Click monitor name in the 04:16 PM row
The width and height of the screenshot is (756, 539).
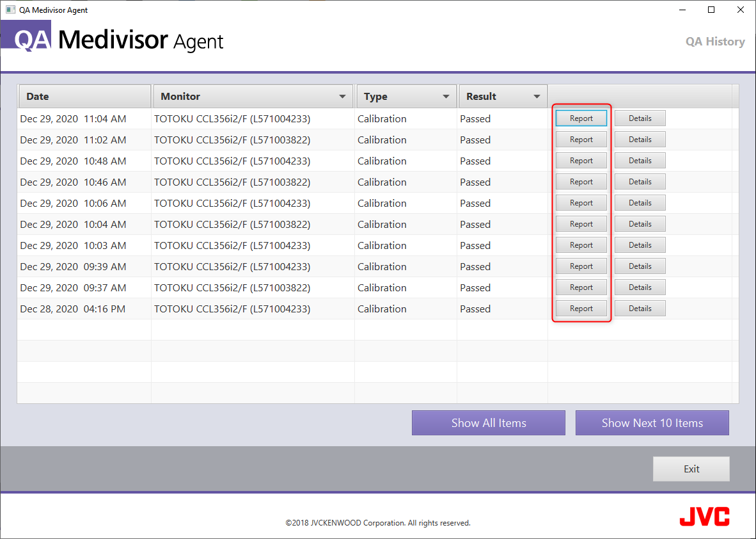click(x=232, y=309)
